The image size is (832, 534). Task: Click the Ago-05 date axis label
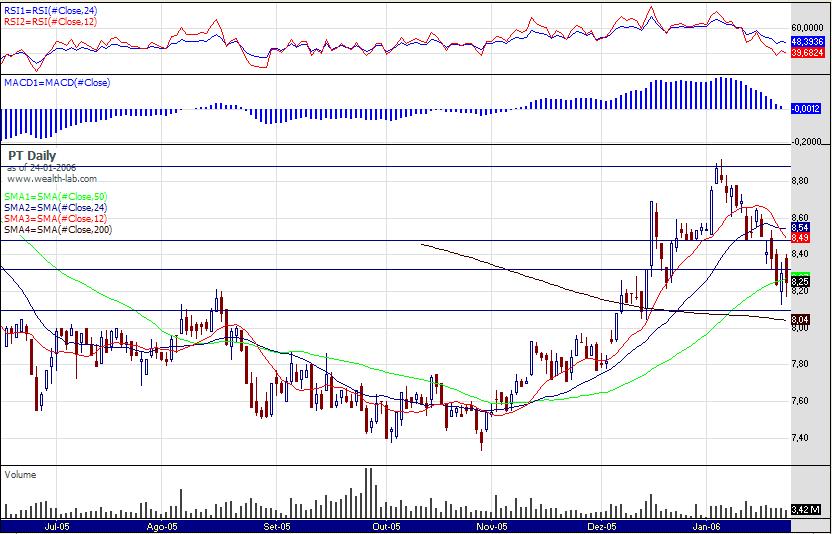(x=162, y=527)
